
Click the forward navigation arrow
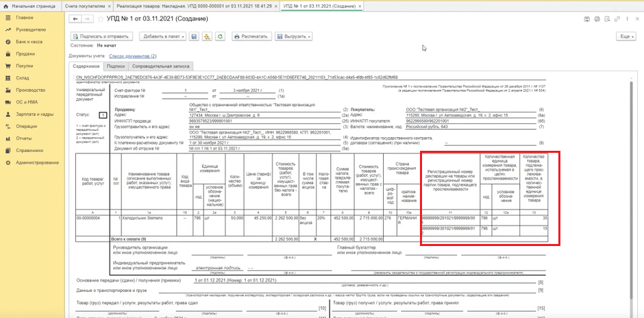pos(87,19)
